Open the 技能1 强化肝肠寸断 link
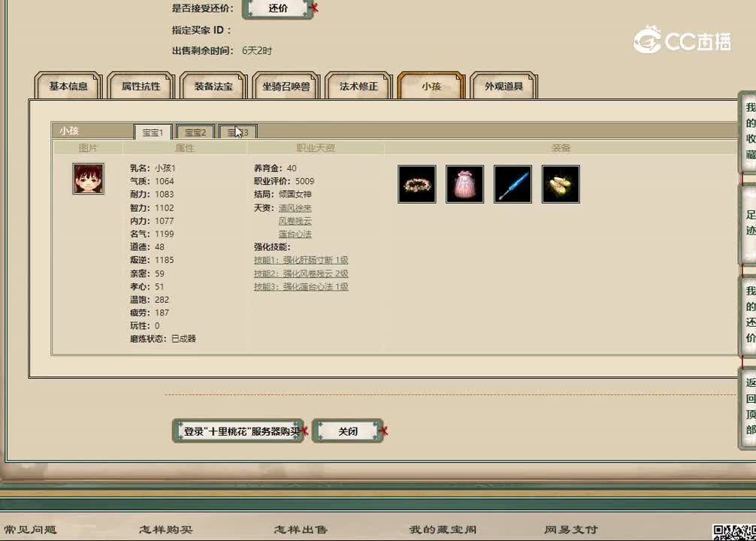The image size is (756, 541). tap(302, 260)
